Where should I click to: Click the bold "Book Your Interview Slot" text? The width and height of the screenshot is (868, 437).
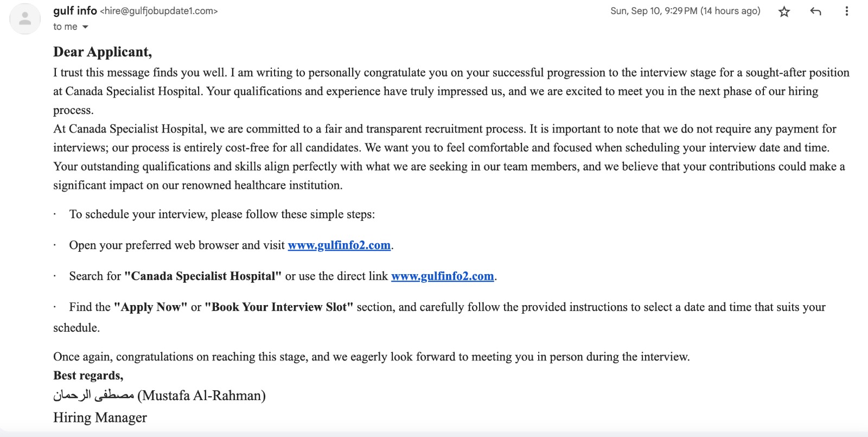(x=279, y=307)
